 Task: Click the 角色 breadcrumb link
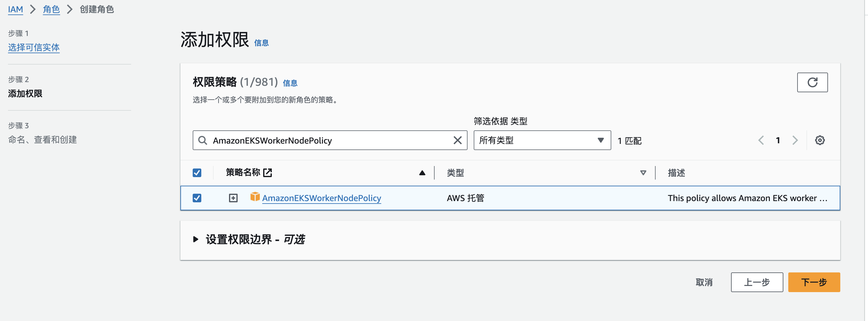tap(51, 10)
